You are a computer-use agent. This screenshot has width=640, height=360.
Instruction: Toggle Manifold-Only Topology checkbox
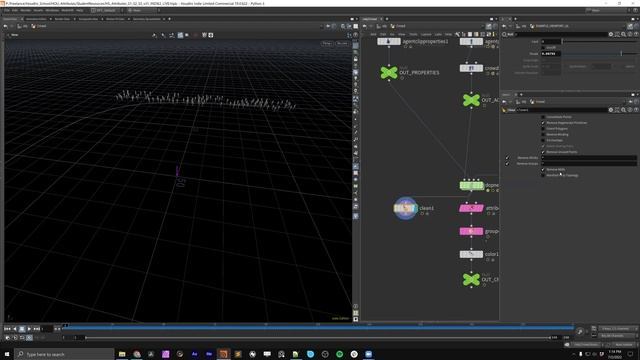tap(543, 175)
